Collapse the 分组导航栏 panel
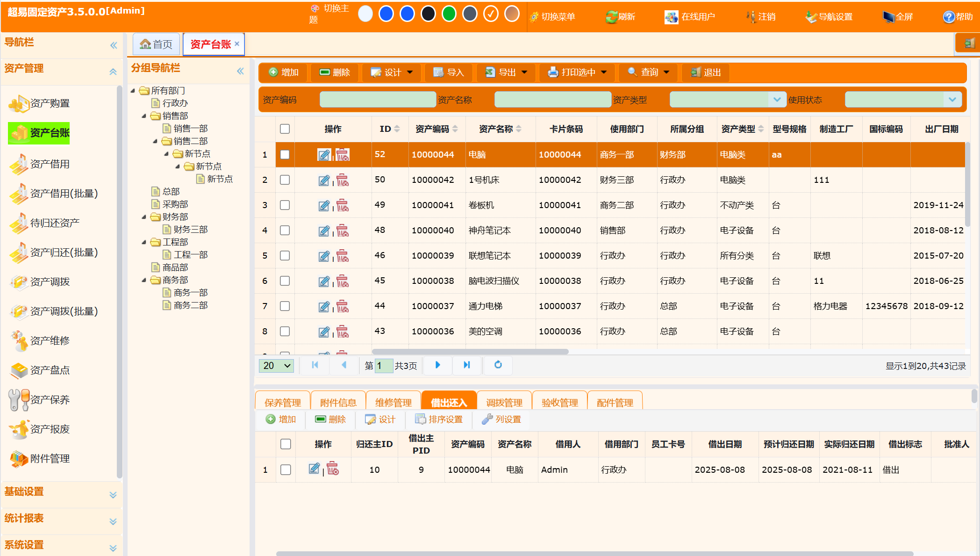Viewport: 980px width, 556px height. coord(240,71)
